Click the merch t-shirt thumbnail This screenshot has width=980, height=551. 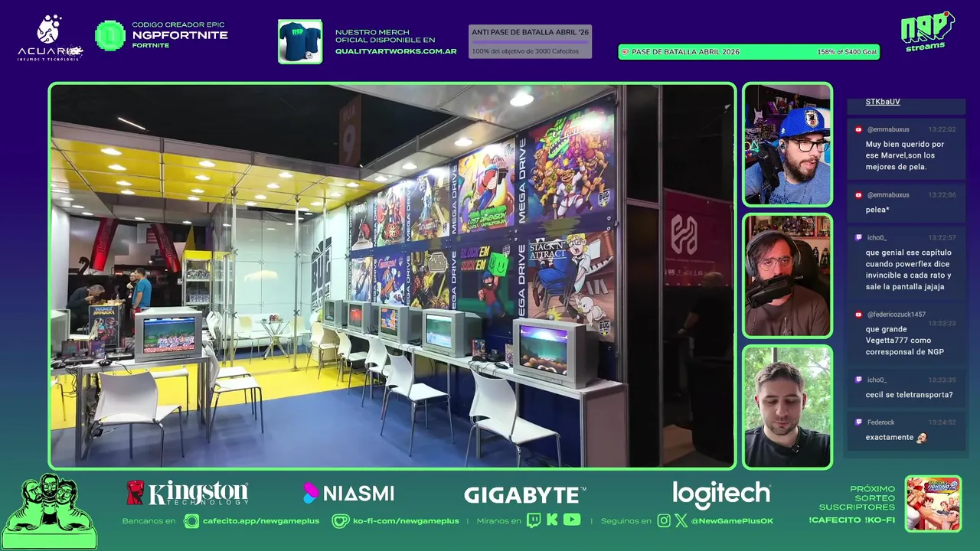[300, 41]
